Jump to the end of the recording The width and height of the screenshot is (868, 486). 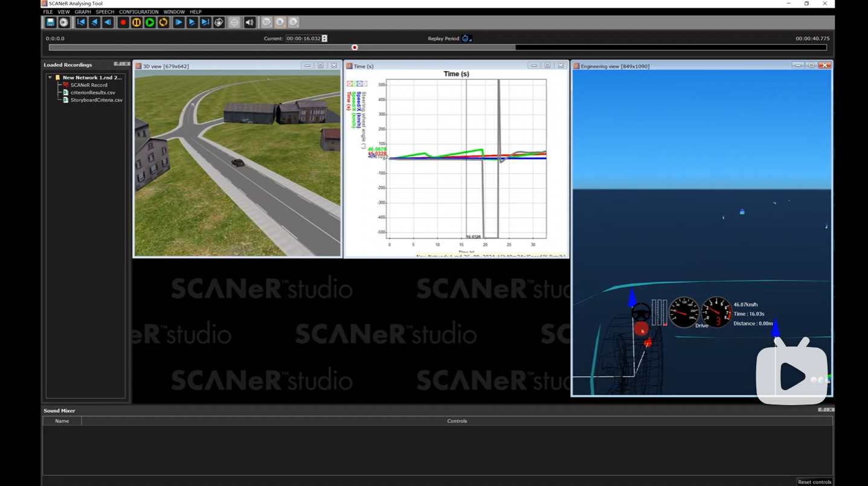(205, 22)
